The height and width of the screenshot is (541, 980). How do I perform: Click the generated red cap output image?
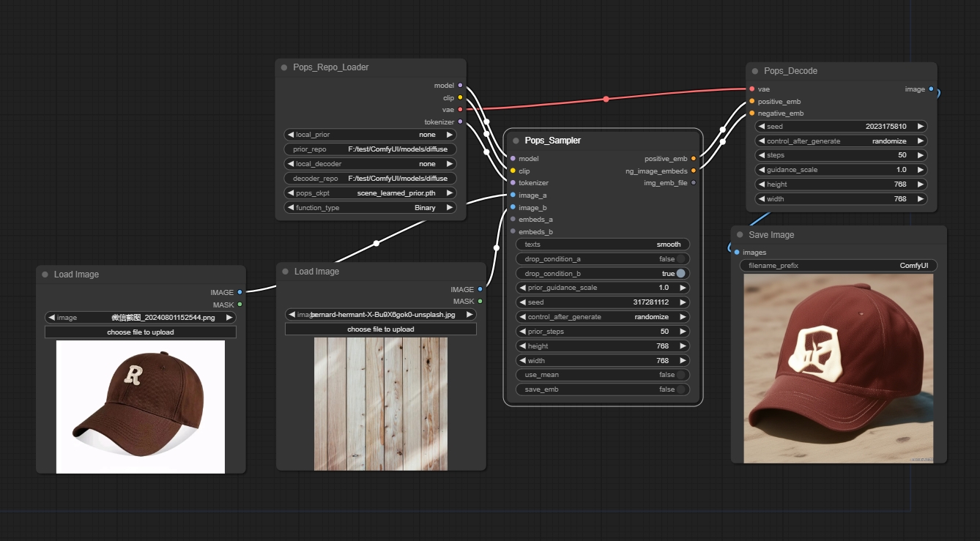pyautogui.click(x=839, y=368)
